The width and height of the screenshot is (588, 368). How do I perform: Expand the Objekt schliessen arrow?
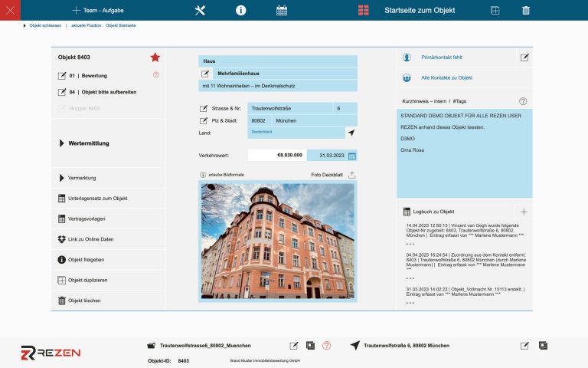(24, 25)
